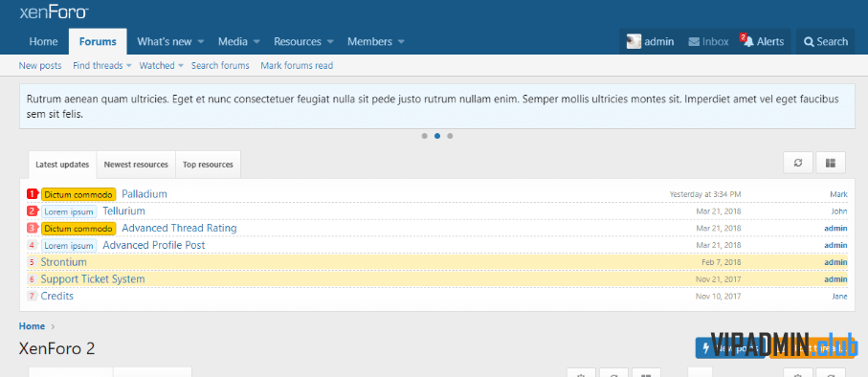Screen dimensions: 868x377
Task: Click the rank 1 badge beside Palladium
Action: pos(33,194)
